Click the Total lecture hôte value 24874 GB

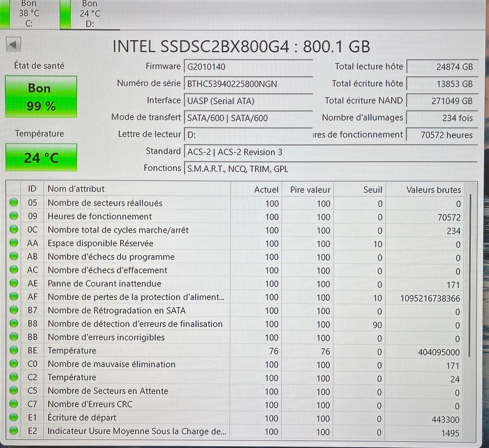pos(442,66)
